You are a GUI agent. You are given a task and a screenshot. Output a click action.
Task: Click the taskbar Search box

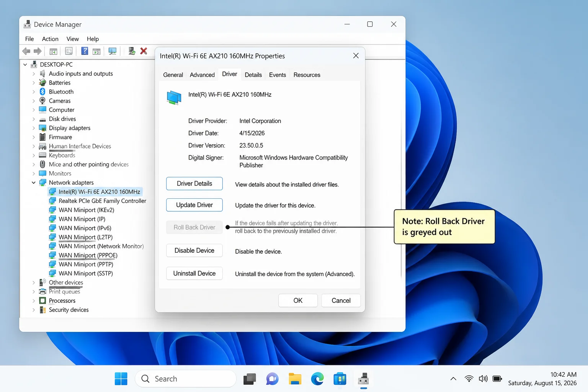point(186,379)
